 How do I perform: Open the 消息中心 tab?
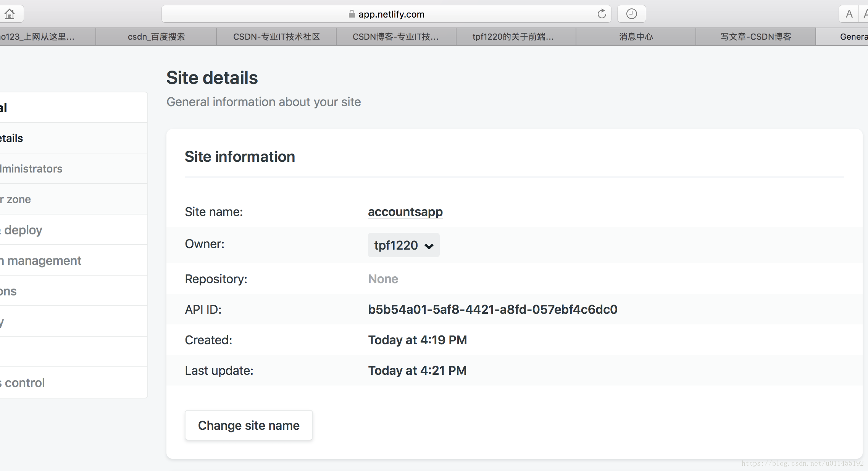point(636,37)
